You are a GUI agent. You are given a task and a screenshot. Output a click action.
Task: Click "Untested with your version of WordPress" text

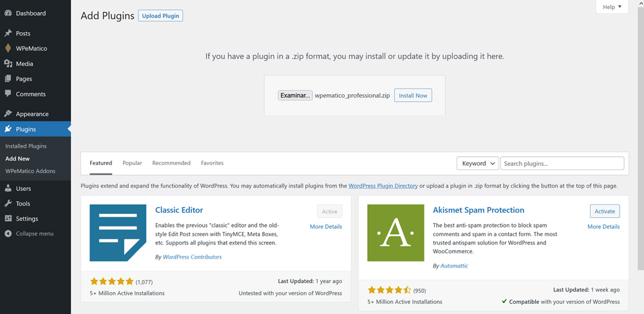(290, 293)
